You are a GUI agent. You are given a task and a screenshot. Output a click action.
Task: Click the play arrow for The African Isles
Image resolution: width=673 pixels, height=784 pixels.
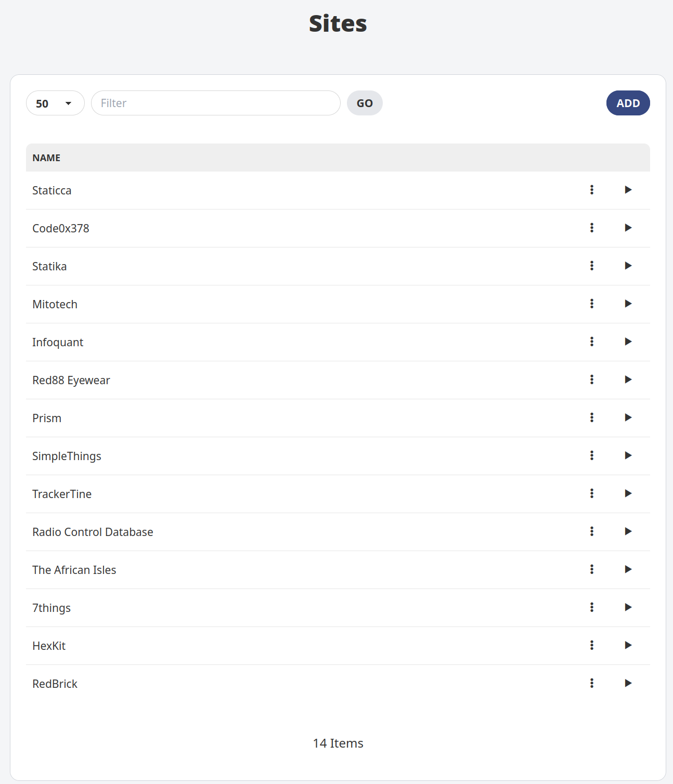(x=628, y=569)
